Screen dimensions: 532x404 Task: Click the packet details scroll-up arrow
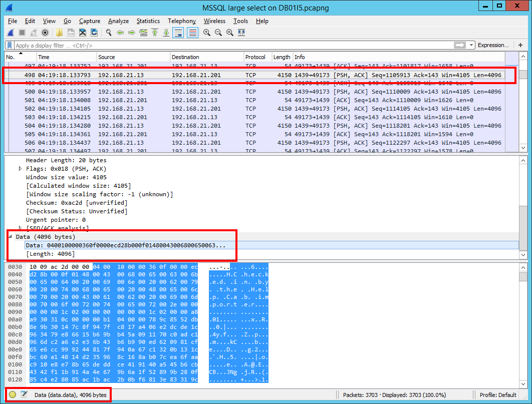[523, 161]
